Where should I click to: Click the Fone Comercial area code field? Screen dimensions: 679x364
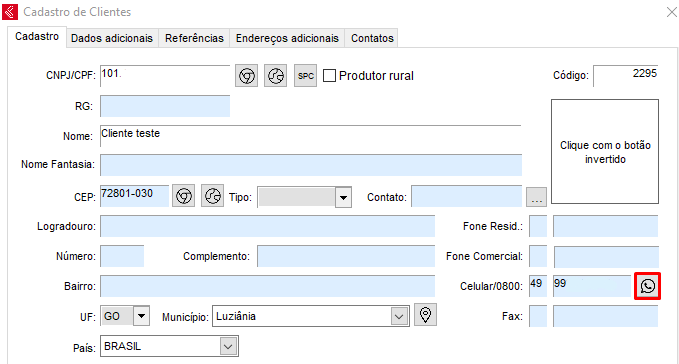coord(538,257)
